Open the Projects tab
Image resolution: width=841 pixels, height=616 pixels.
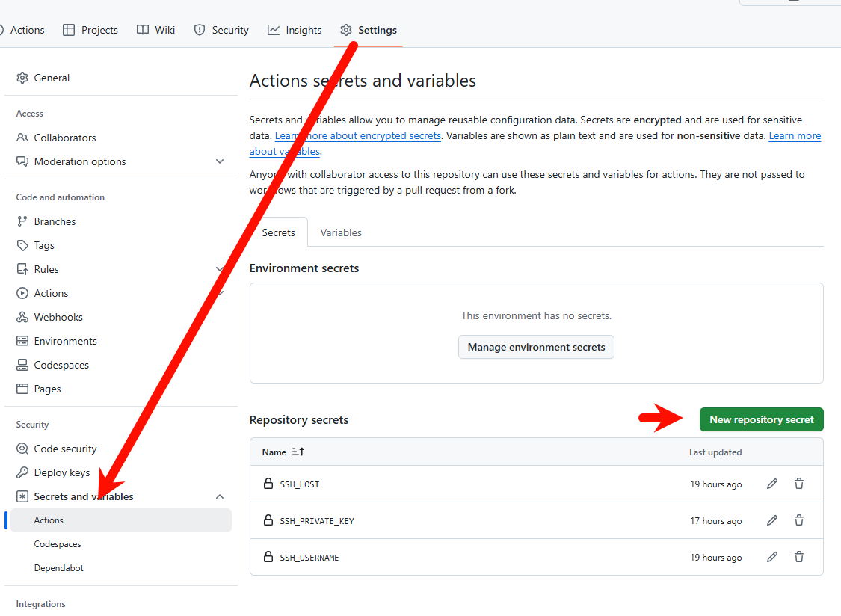point(90,30)
